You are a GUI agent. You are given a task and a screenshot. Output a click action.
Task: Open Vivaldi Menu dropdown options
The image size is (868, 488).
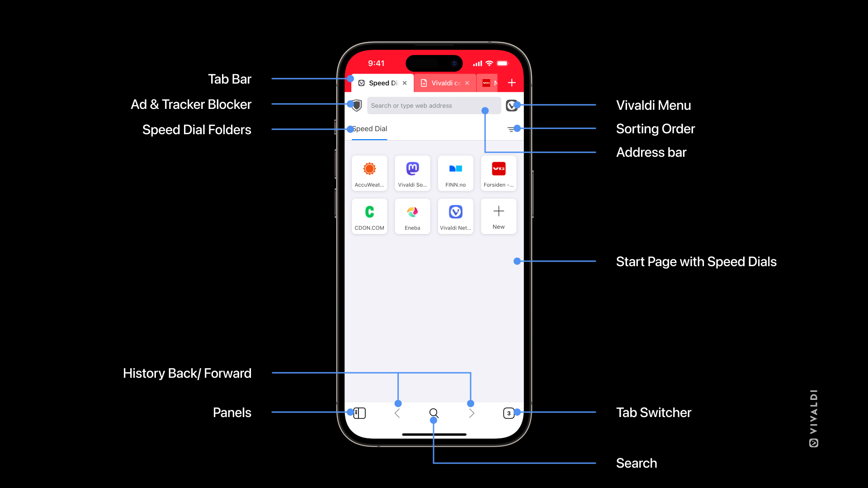tap(511, 105)
